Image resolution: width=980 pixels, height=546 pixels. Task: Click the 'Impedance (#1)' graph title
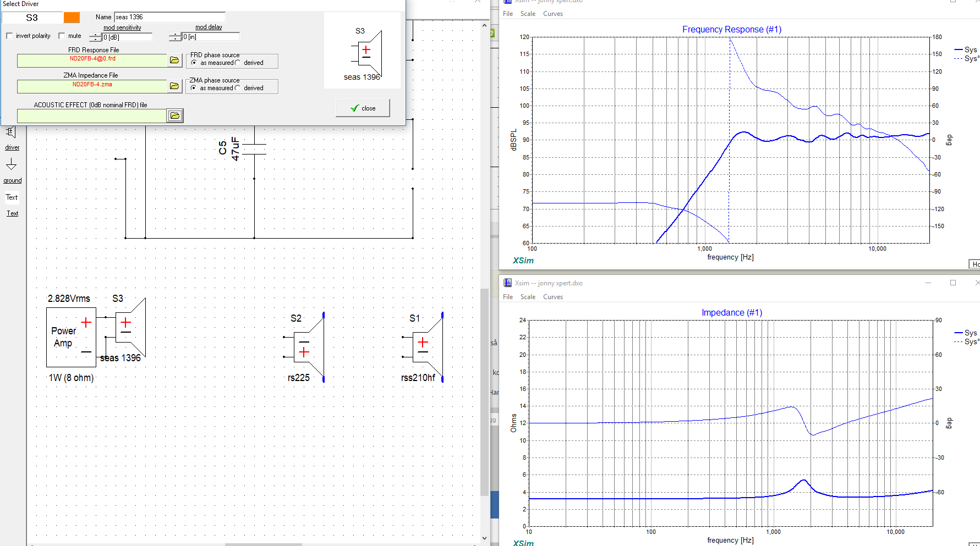tap(732, 312)
